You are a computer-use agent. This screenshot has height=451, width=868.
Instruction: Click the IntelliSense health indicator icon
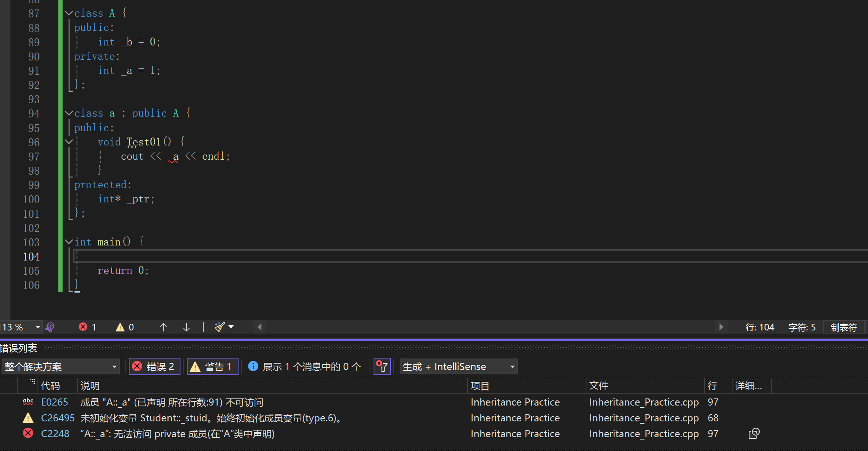(50, 327)
